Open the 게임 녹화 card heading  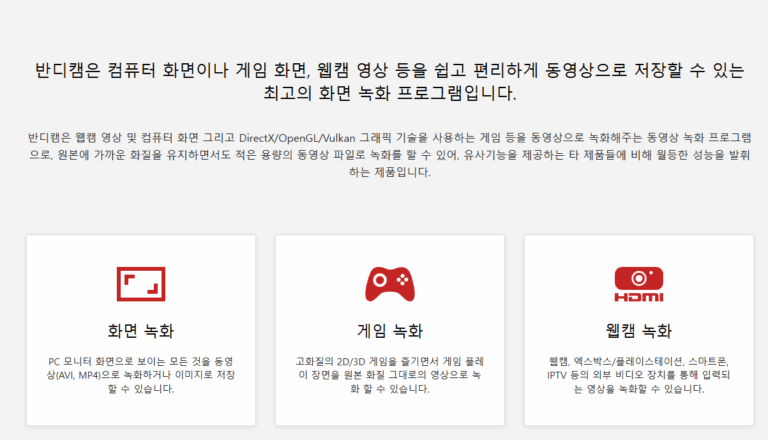click(390, 331)
